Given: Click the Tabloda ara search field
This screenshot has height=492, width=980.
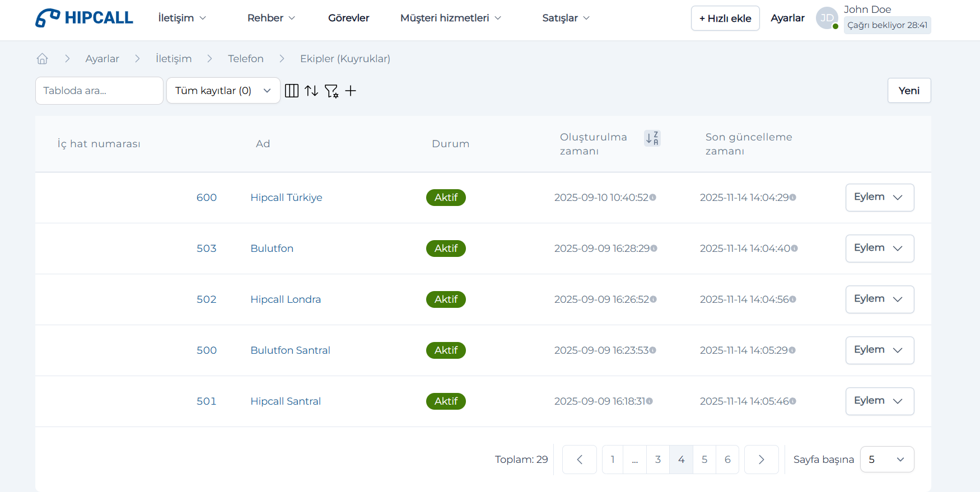Looking at the screenshot, I should click(x=99, y=91).
